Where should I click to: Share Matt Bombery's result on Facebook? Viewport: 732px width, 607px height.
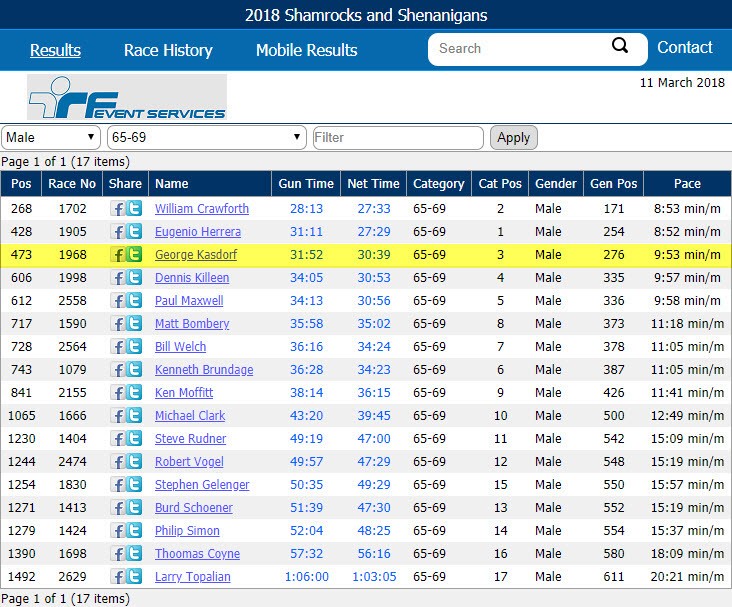pyautogui.click(x=118, y=324)
